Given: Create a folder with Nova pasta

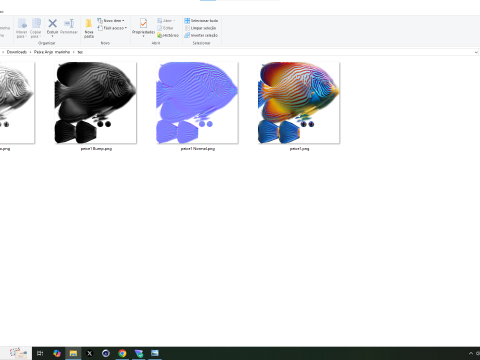Looking at the screenshot, I should tap(89, 28).
